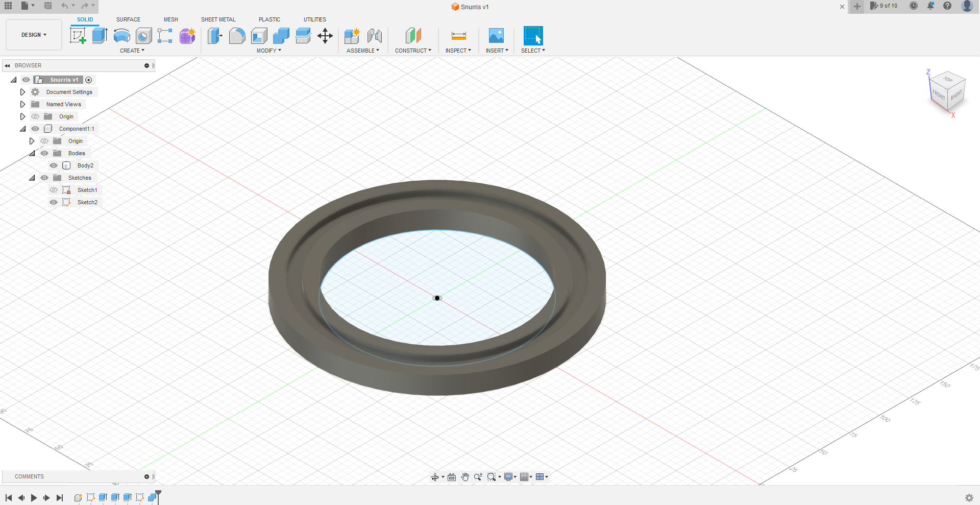Select the Move/Copy arrows tool
The width and height of the screenshot is (980, 505).
325,36
